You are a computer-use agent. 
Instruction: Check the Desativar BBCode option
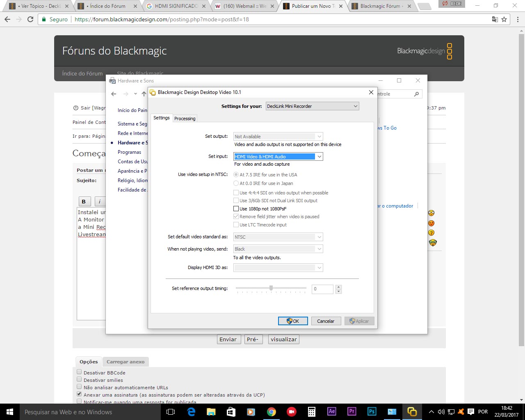(x=79, y=372)
